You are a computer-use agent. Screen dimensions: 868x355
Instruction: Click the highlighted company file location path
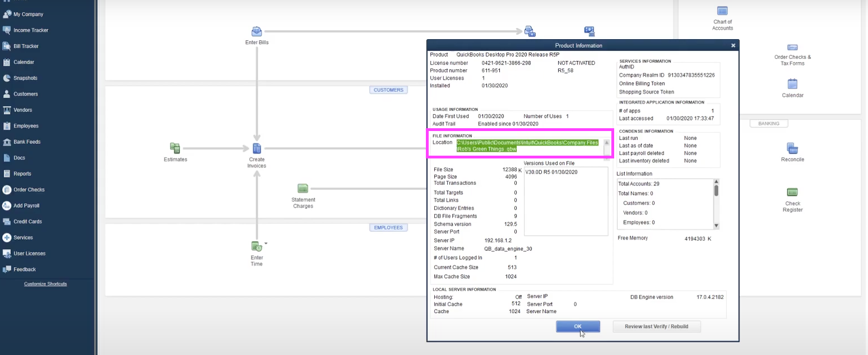[527, 146]
